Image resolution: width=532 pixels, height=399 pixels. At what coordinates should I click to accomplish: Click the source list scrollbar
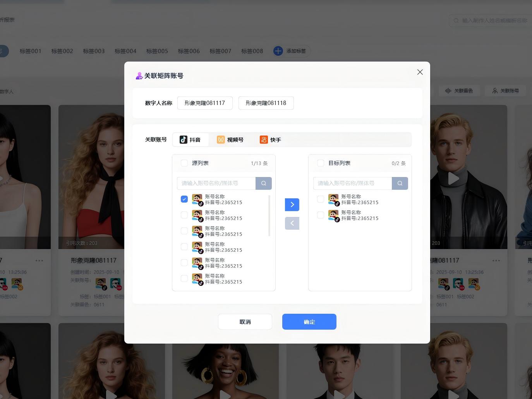coord(269,216)
